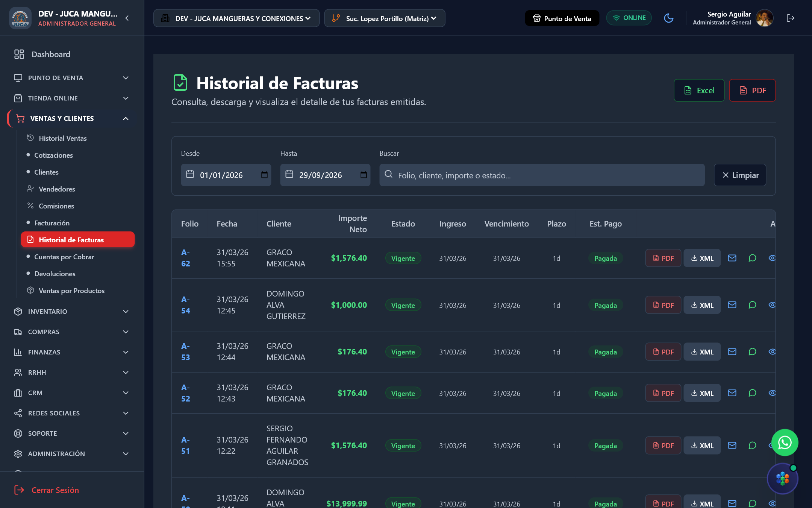Image resolution: width=812 pixels, height=508 pixels.
Task: Toggle dark mode moon icon
Action: 668,18
